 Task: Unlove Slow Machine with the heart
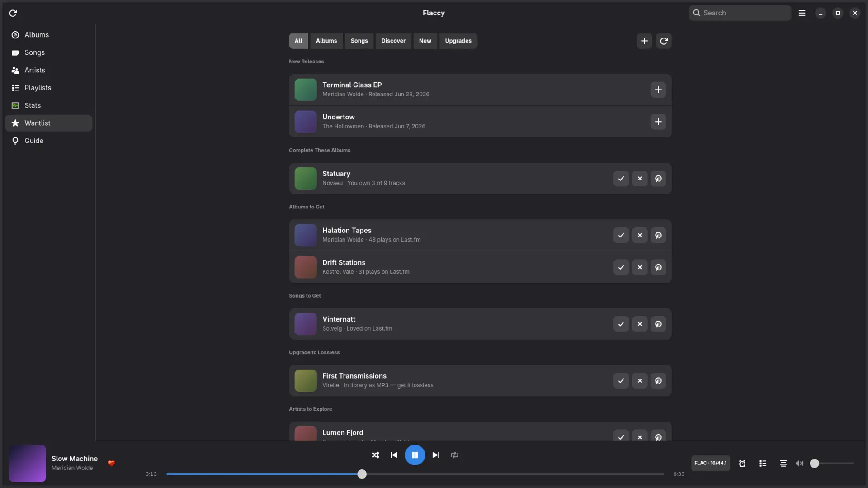pyautogui.click(x=111, y=463)
